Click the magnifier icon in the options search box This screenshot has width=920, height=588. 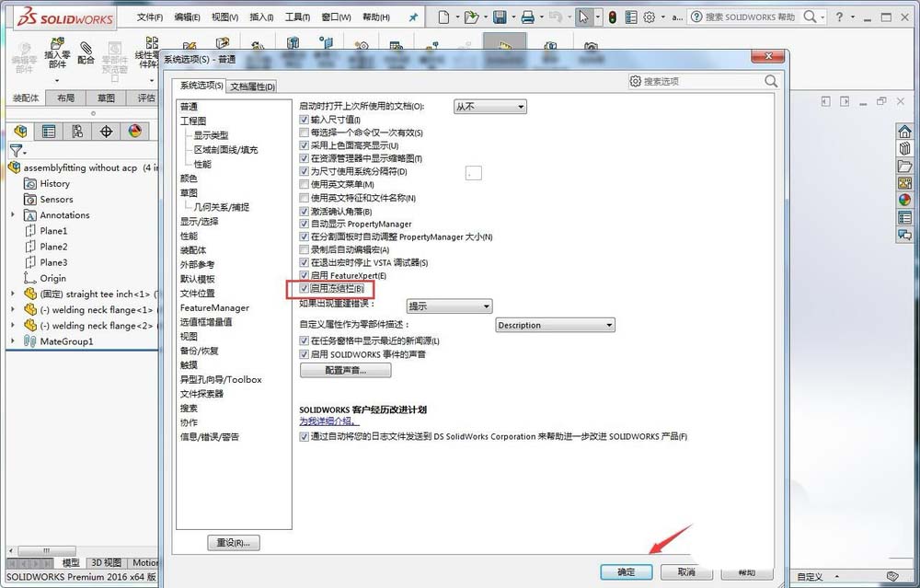coord(771,81)
